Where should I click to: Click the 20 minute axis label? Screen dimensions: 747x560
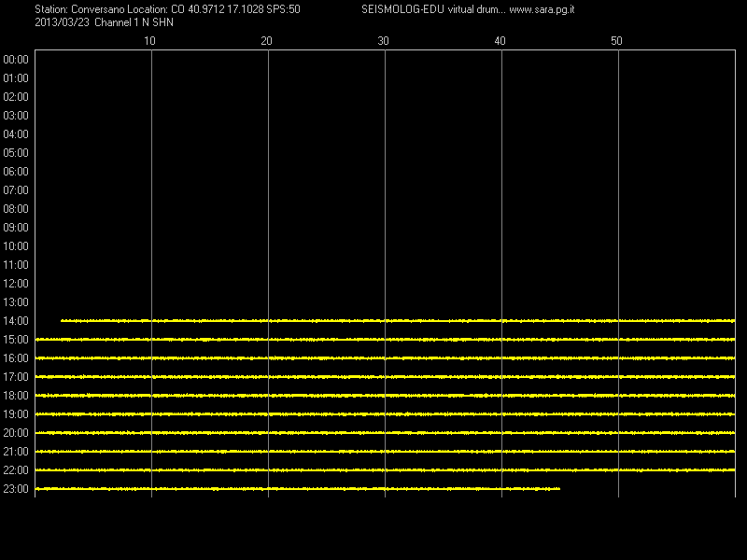(x=266, y=41)
